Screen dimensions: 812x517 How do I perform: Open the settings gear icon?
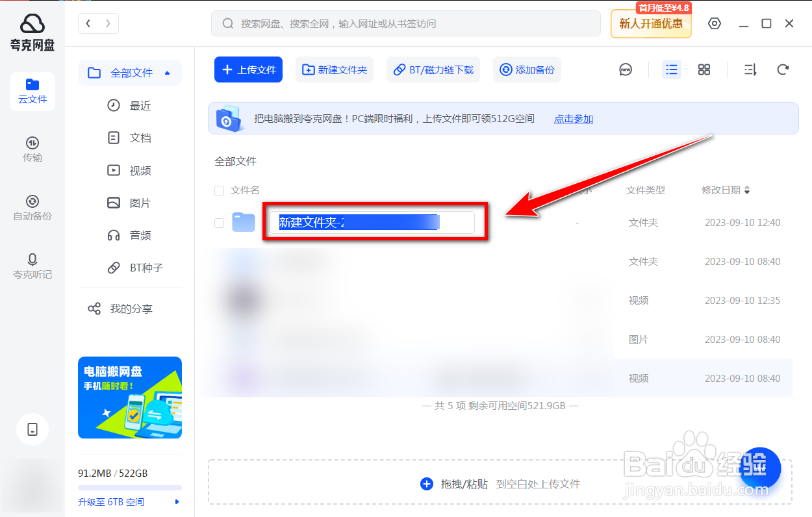(714, 23)
